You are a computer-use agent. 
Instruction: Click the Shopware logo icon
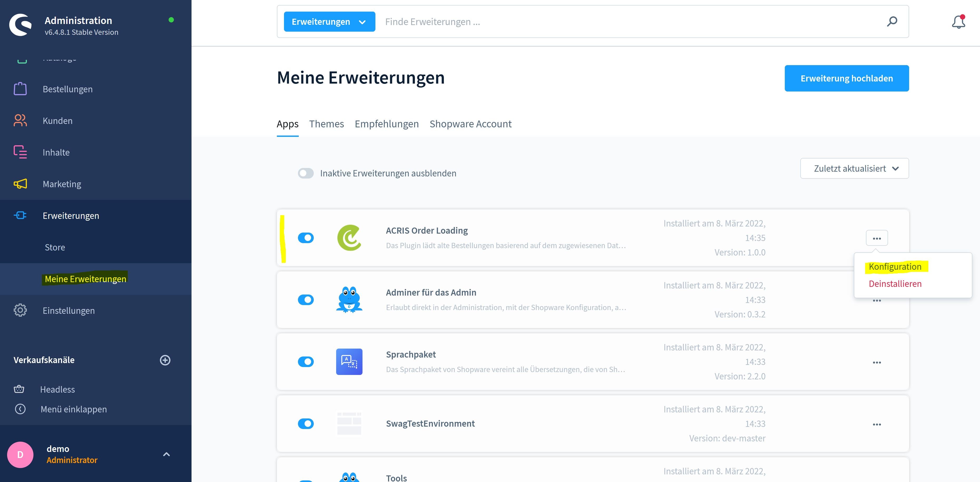point(21,25)
